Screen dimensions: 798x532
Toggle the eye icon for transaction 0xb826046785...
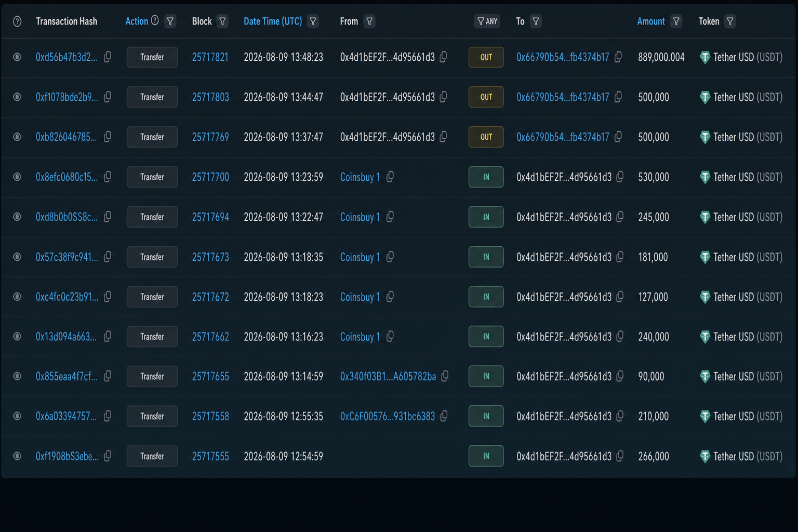[17, 137]
